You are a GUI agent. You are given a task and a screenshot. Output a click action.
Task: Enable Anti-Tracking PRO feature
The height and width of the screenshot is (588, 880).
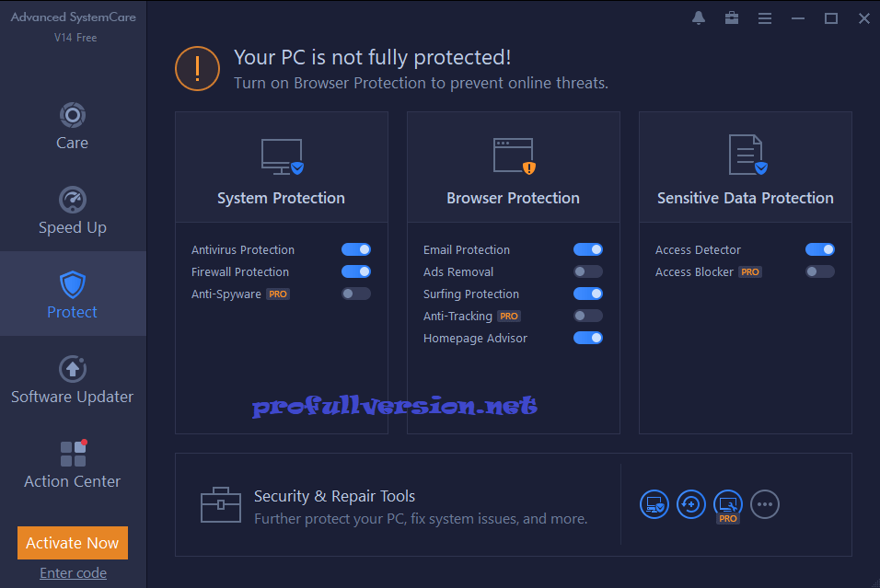[x=586, y=315]
